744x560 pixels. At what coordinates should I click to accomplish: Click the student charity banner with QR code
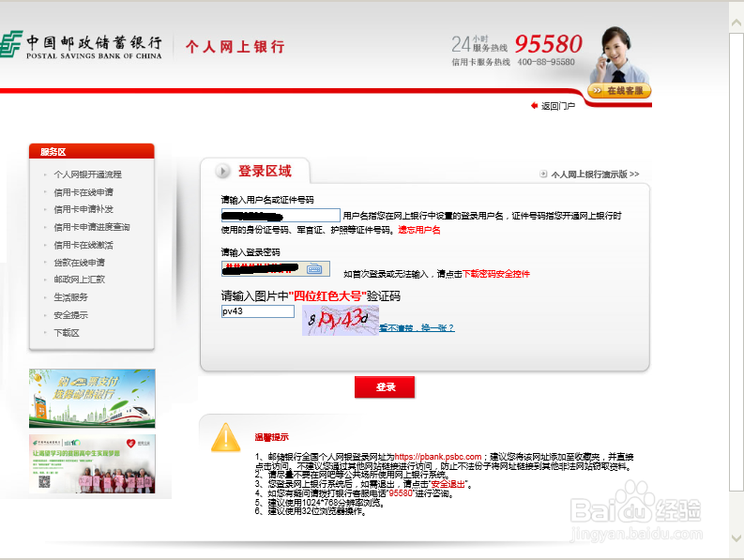(92, 463)
